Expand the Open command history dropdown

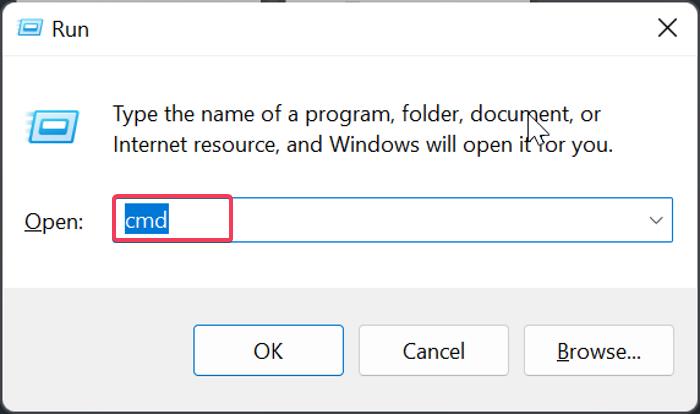pyautogui.click(x=656, y=220)
